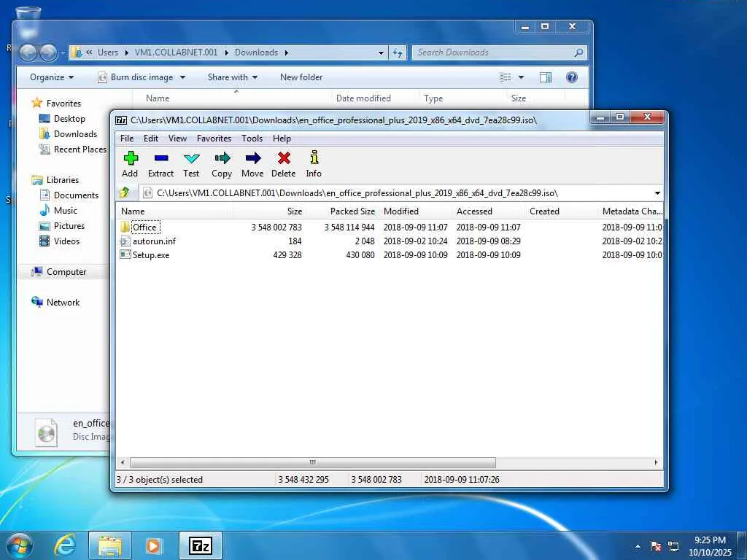This screenshot has width=747, height=560.
Task: Expand breadcrumb arrow after Users
Action: tap(126, 52)
